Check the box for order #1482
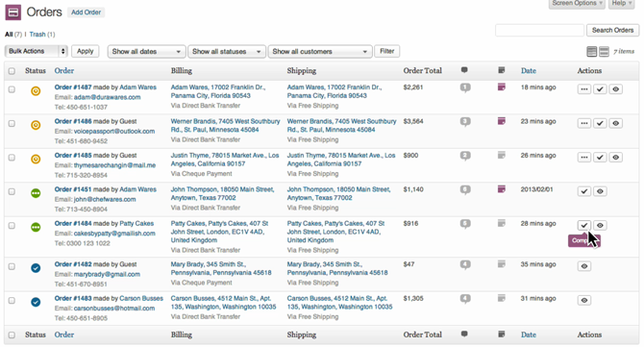This screenshot has width=644, height=347. (x=12, y=266)
